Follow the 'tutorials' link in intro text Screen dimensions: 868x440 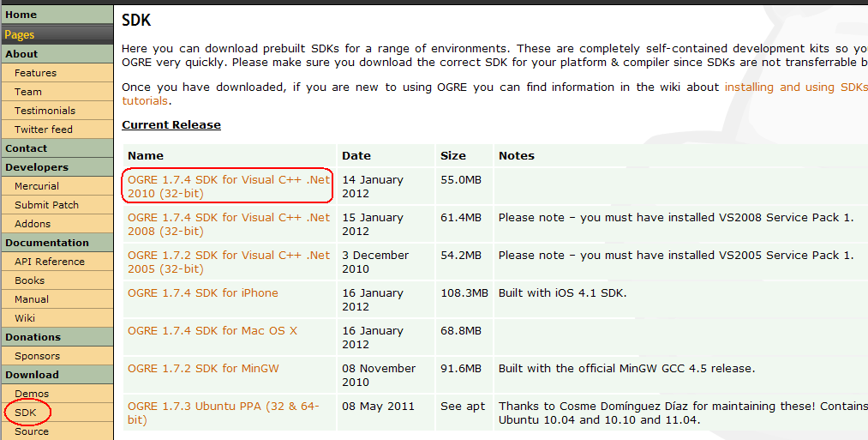[x=145, y=101]
